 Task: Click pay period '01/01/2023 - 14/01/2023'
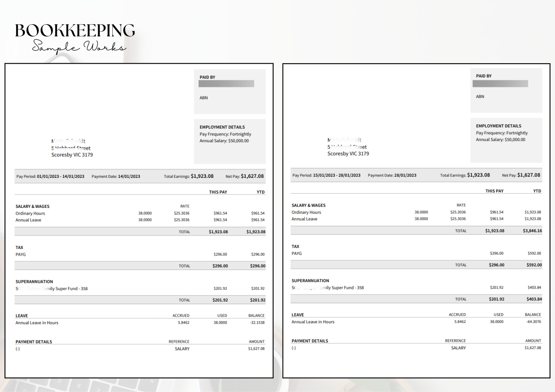(61, 177)
